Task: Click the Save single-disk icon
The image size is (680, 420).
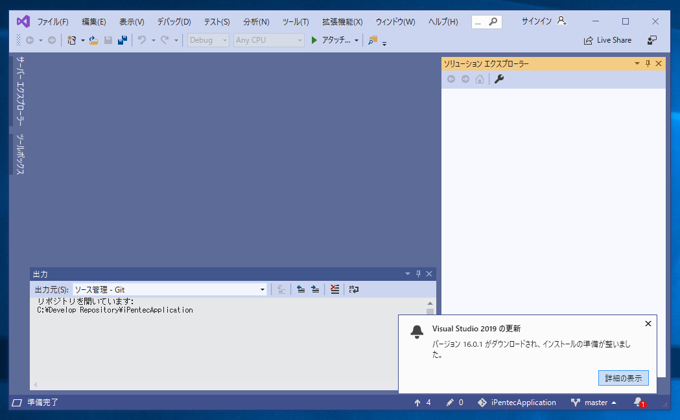Action: [108, 40]
